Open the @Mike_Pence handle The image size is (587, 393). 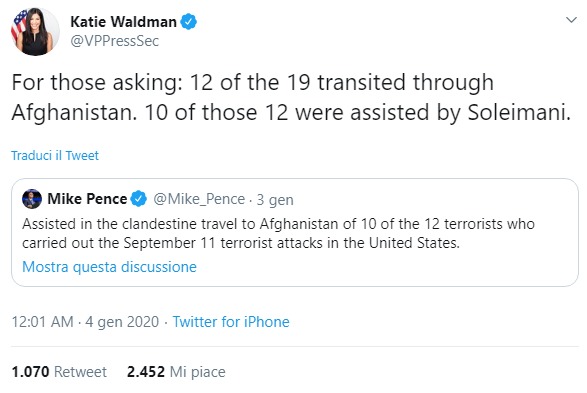(x=199, y=199)
